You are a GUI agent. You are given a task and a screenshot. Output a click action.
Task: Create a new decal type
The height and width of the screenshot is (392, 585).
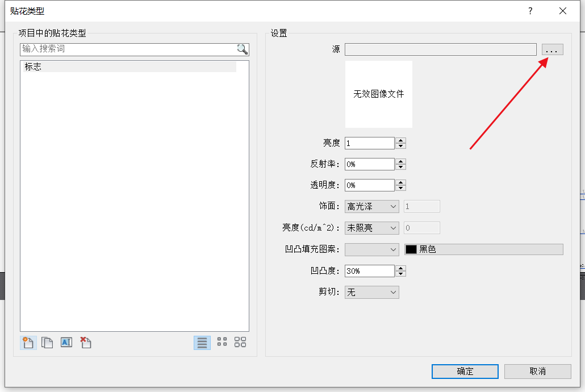(x=28, y=343)
